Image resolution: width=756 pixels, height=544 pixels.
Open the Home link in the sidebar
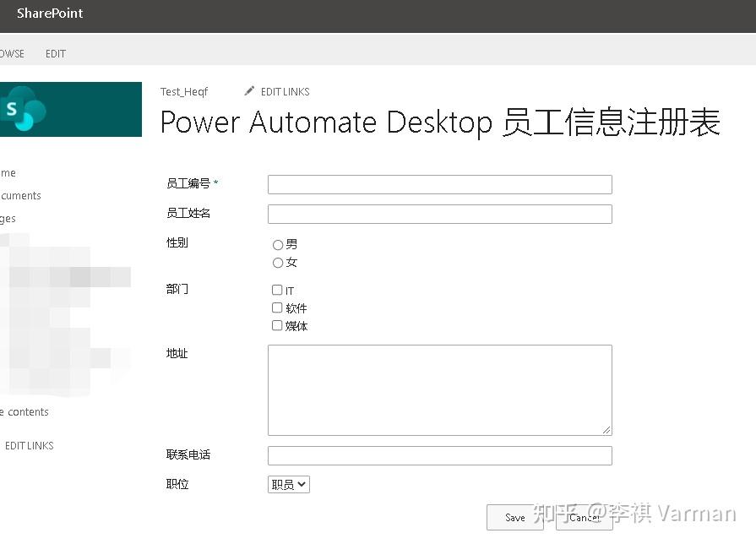tap(7, 172)
